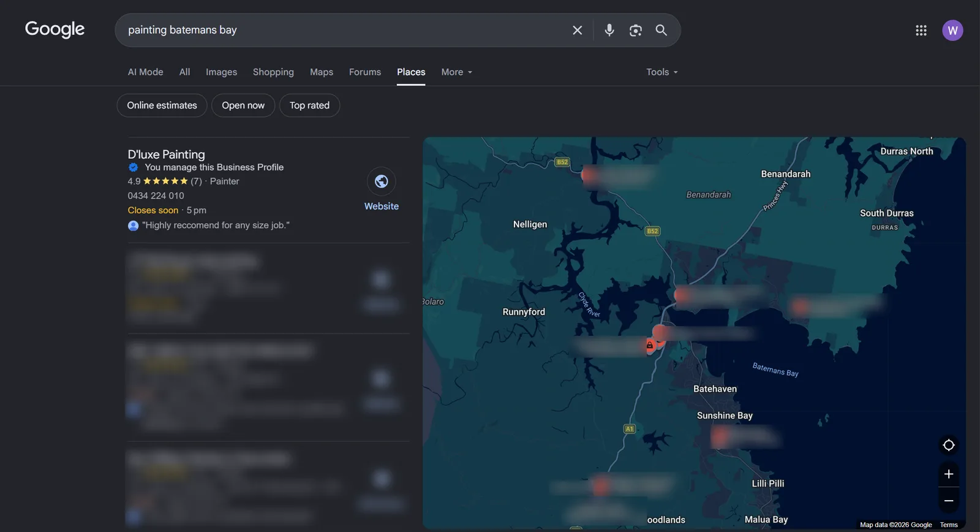Image resolution: width=980 pixels, height=532 pixels.
Task: Zoom in on the map
Action: coord(949,474)
